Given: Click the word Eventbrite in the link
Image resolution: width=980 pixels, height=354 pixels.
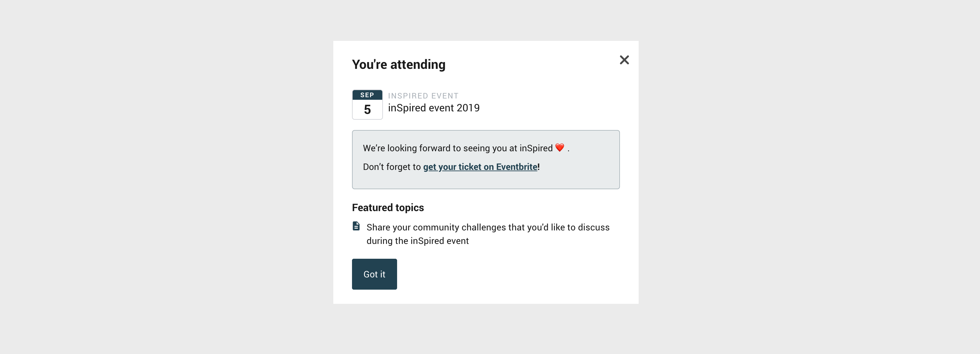Looking at the screenshot, I should point(517,167).
